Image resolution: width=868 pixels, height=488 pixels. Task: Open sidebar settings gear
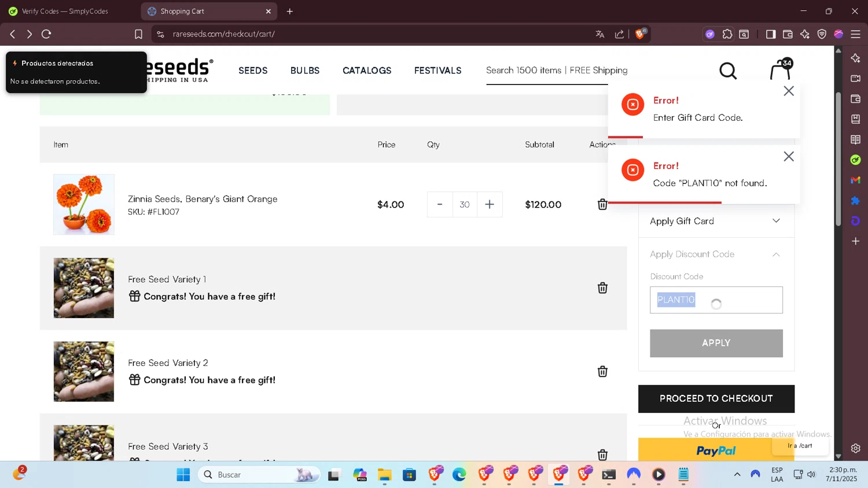pyautogui.click(x=855, y=448)
